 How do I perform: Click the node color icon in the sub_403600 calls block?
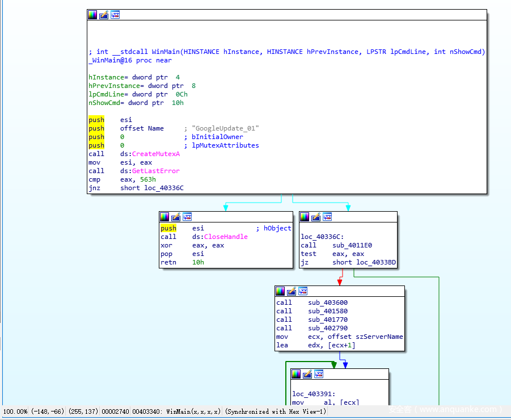(280, 291)
